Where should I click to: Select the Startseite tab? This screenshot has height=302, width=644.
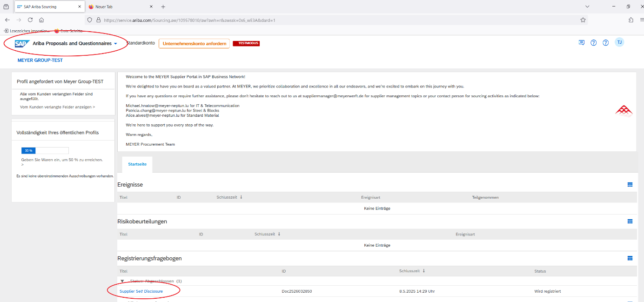coord(137,164)
